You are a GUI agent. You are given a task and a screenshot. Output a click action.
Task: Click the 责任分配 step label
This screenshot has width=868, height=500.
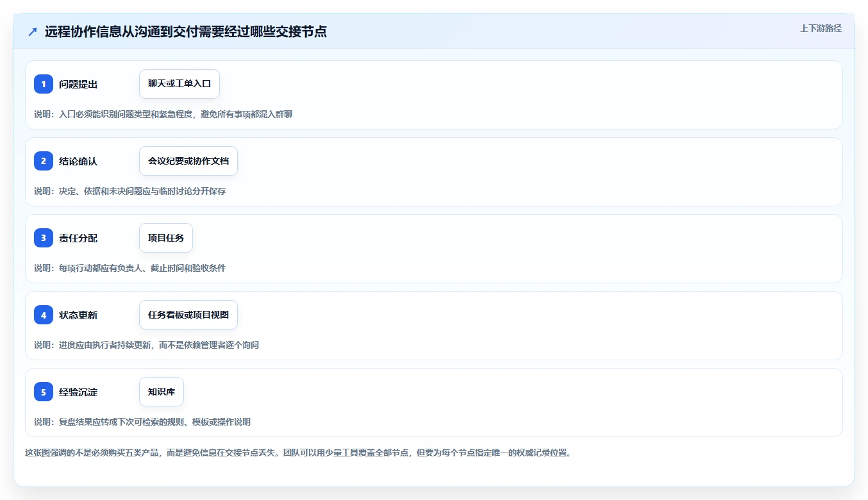point(78,238)
